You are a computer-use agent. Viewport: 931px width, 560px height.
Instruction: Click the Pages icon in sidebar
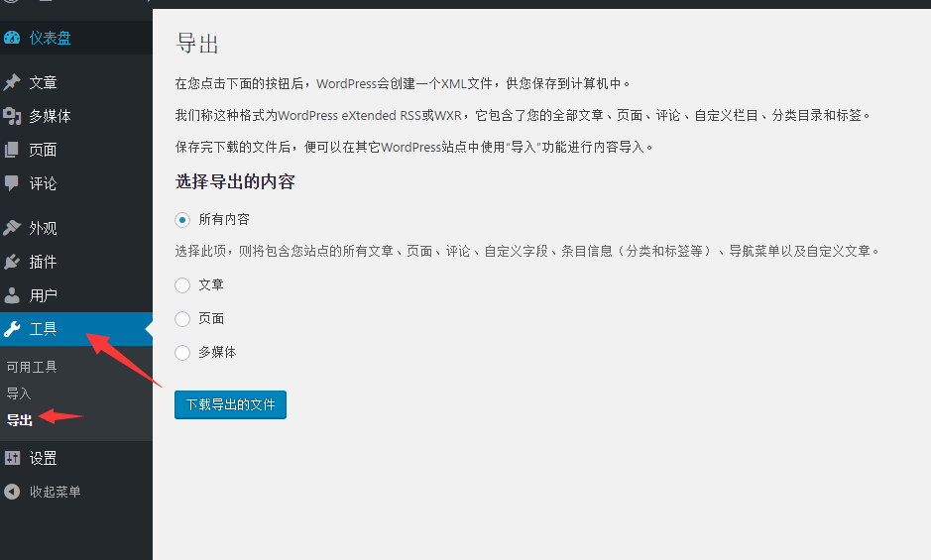coord(12,150)
